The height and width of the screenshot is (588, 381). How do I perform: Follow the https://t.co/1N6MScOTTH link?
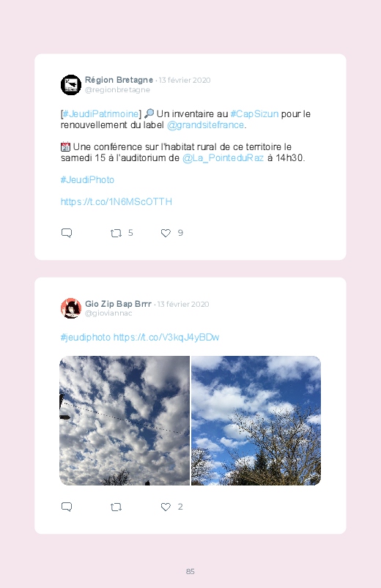click(x=116, y=202)
